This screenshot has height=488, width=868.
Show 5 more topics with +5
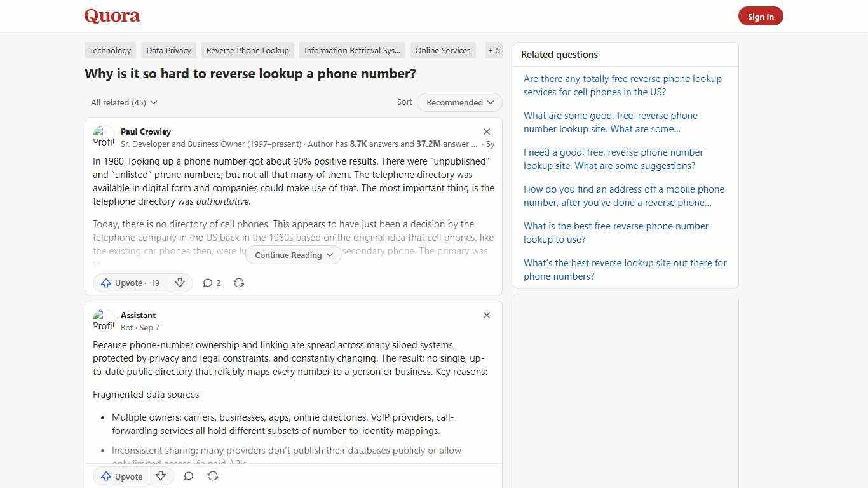click(x=494, y=50)
